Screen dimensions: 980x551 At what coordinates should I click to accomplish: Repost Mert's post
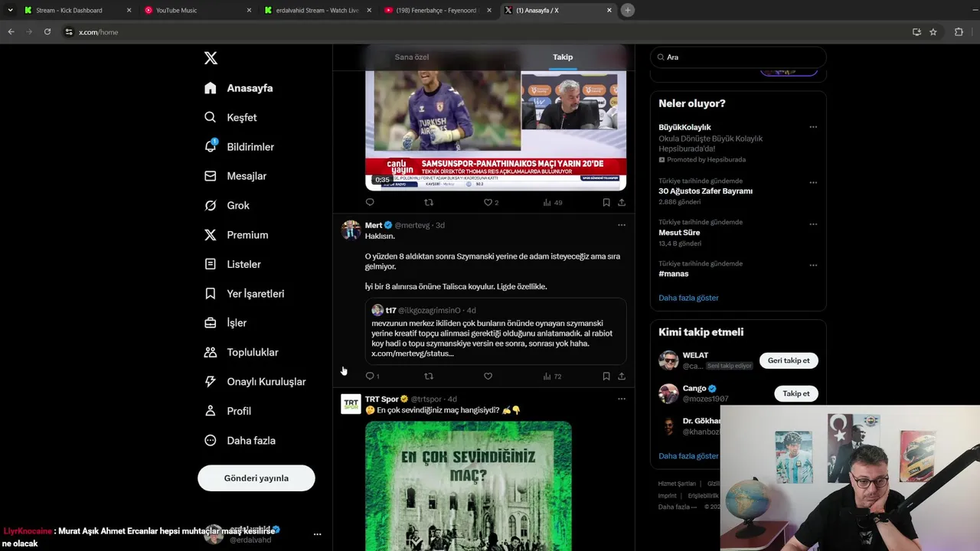click(429, 377)
